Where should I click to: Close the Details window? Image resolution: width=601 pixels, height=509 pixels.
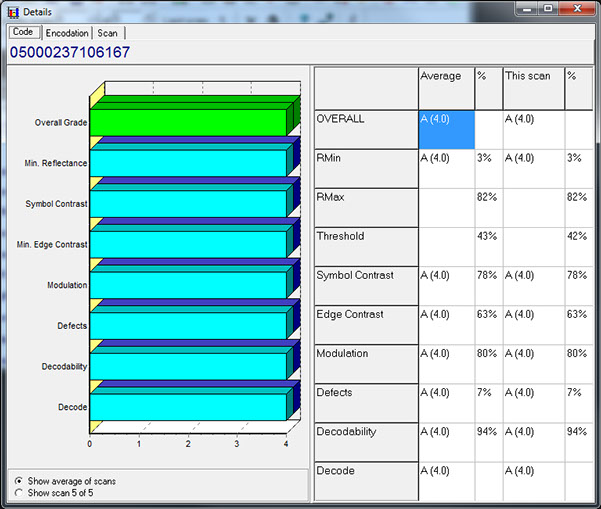click(578, 8)
